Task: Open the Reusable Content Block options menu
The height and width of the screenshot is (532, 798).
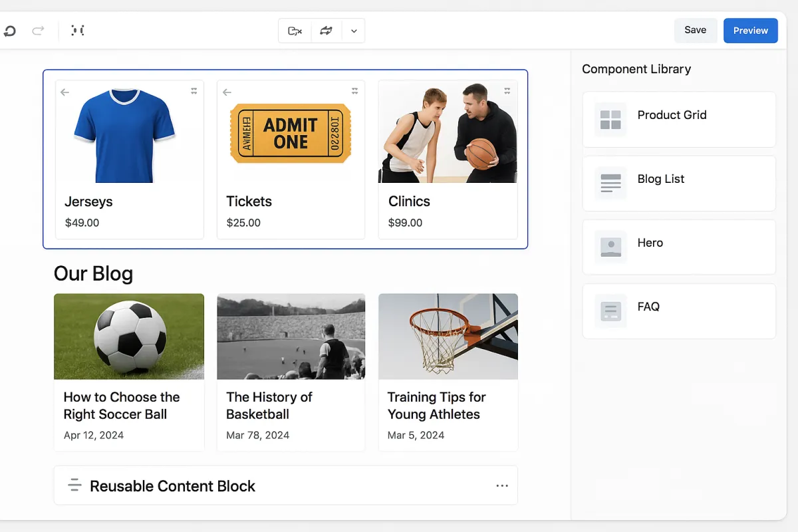Action: (x=502, y=486)
